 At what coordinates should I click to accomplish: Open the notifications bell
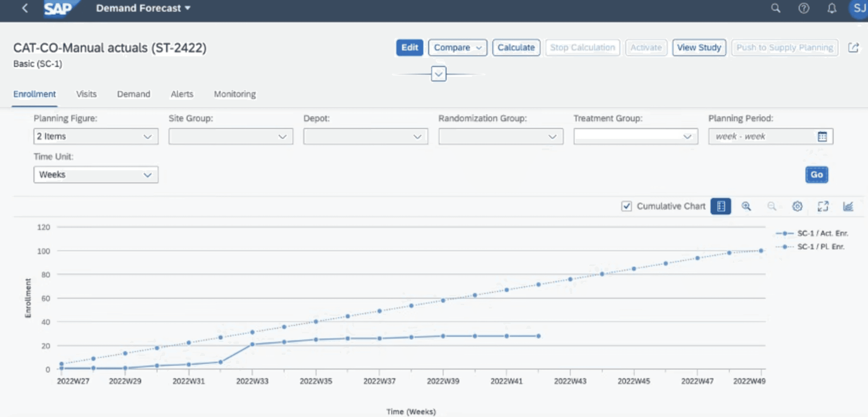tap(832, 8)
